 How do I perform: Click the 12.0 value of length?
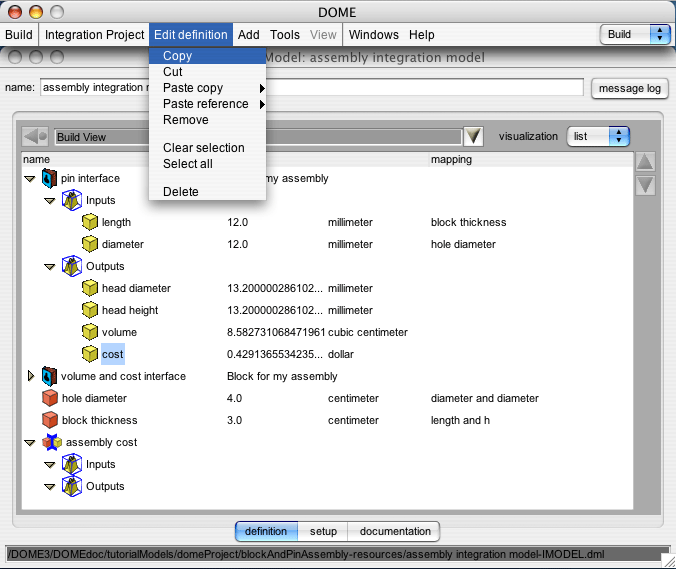pyautogui.click(x=238, y=222)
